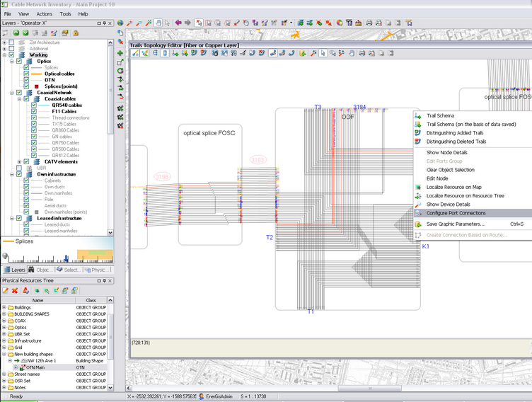The width and height of the screenshot is (532, 402).
Task: Click the pencil edit icon in Physical Resources Tree
Action: (x=5, y=290)
